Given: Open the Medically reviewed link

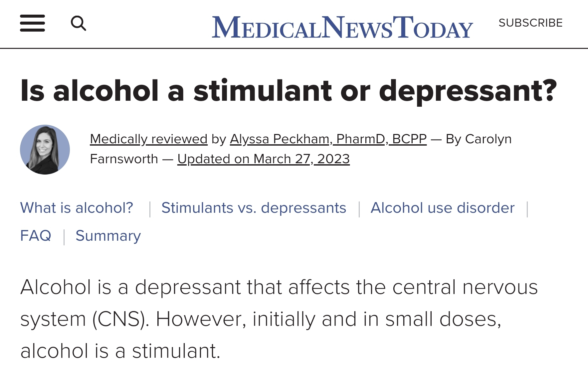Looking at the screenshot, I should tap(149, 139).
